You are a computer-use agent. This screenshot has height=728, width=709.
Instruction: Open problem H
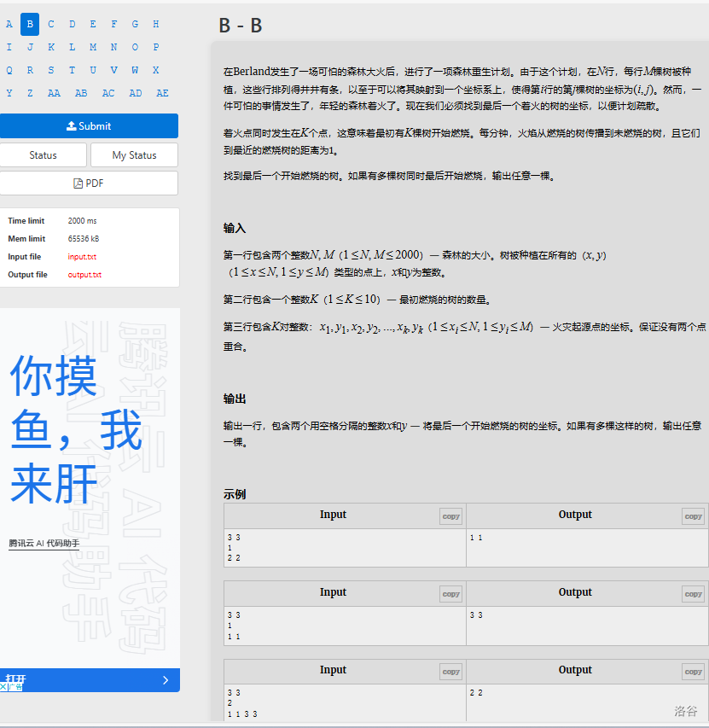pos(156,24)
